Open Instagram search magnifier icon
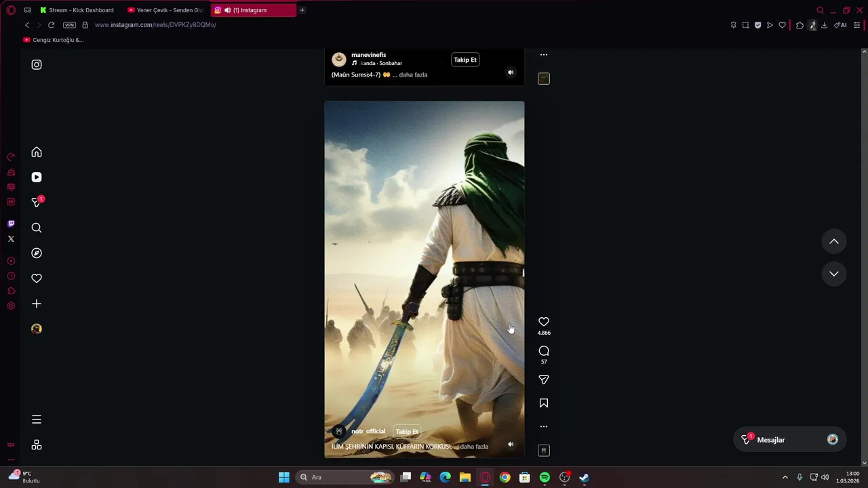This screenshot has width=868, height=488. tap(37, 228)
